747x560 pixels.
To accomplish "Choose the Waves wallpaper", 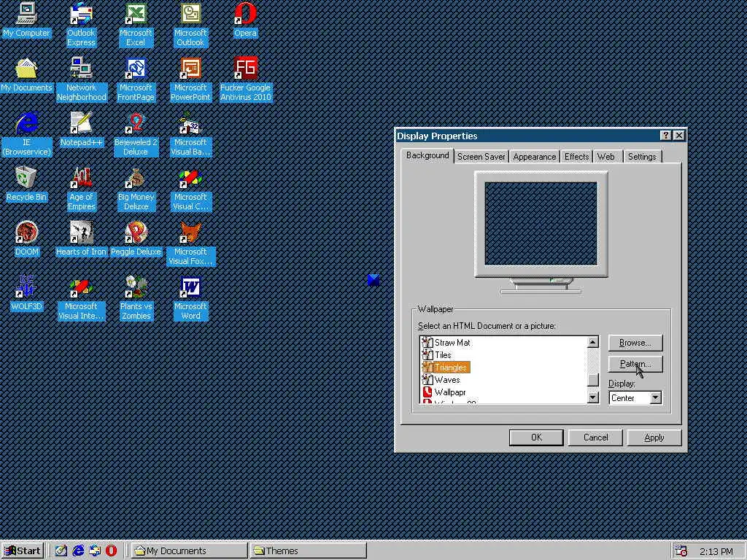I will [441, 379].
